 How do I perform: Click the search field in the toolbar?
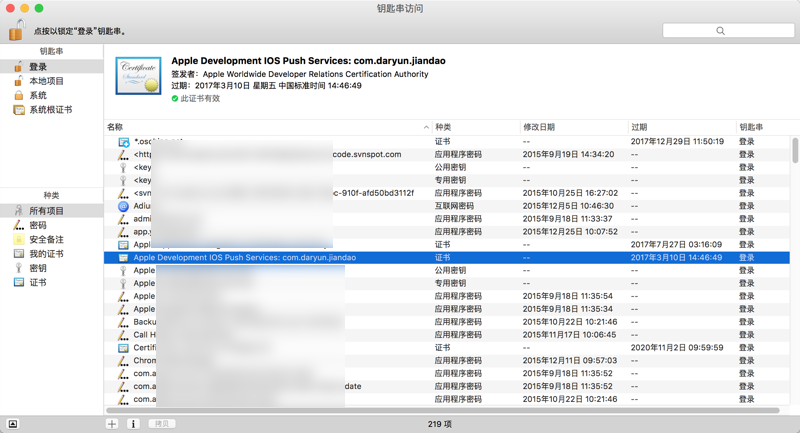[728, 31]
